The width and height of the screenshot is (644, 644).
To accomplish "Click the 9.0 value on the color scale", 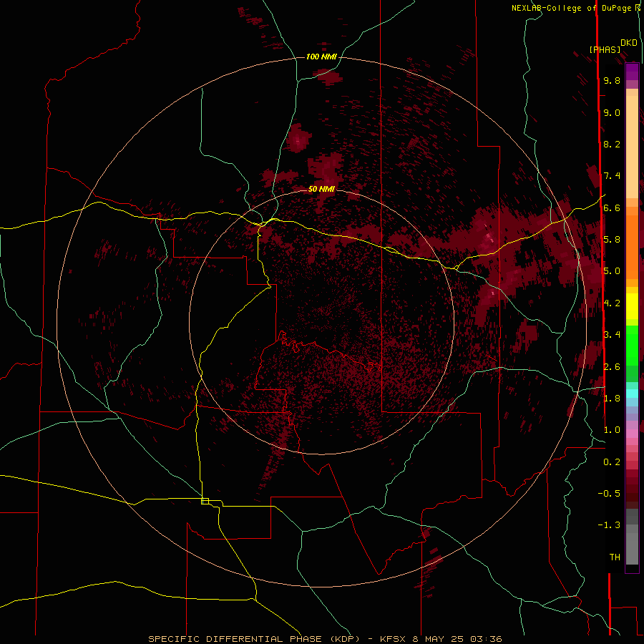I will pyautogui.click(x=612, y=112).
